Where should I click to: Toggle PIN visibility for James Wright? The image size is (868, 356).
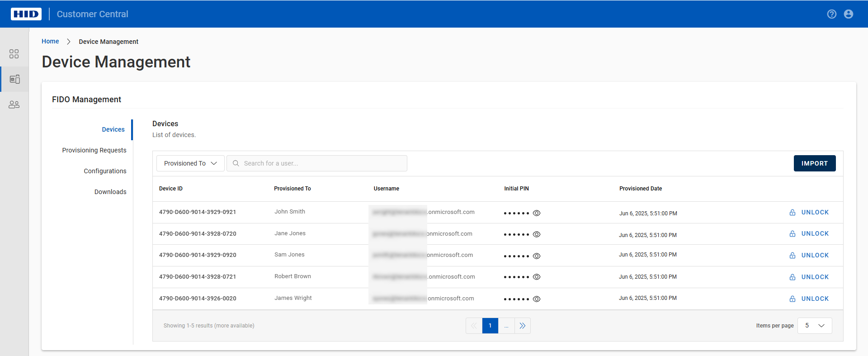(537, 299)
